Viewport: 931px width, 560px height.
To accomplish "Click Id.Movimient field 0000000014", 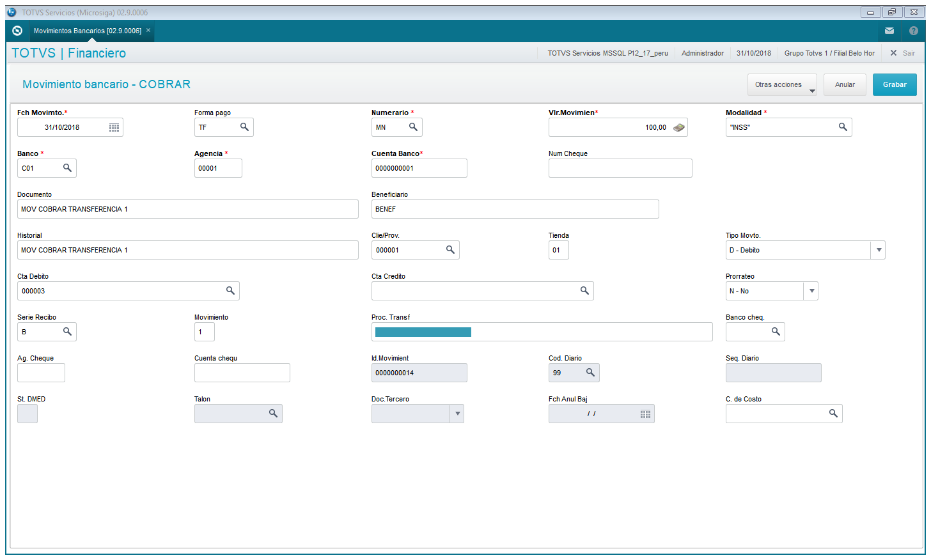I will coord(419,373).
